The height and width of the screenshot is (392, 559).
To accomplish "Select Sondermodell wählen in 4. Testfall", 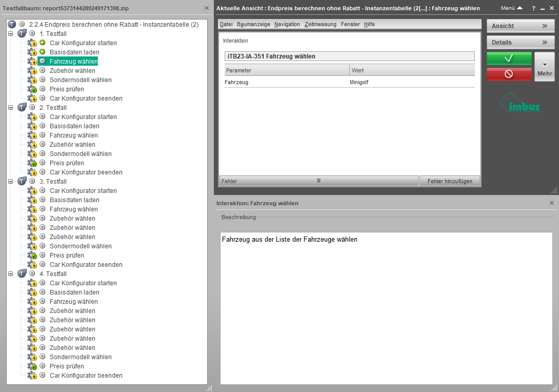I will click(x=81, y=357).
